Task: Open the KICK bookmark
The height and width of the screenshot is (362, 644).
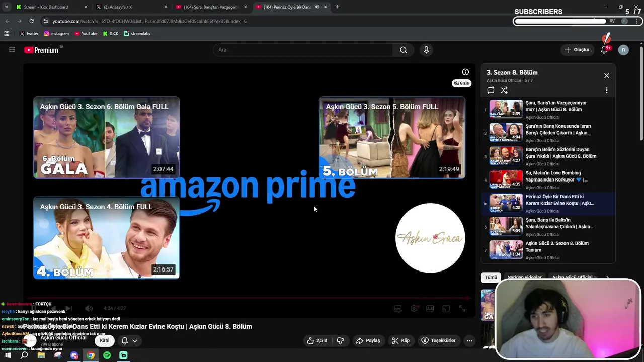Action: coord(110,34)
